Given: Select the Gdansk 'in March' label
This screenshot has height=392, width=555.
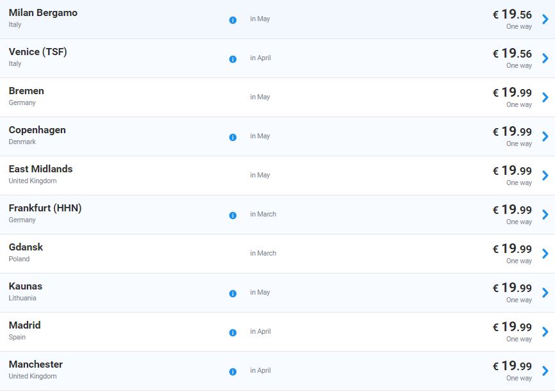Looking at the screenshot, I should [x=263, y=253].
